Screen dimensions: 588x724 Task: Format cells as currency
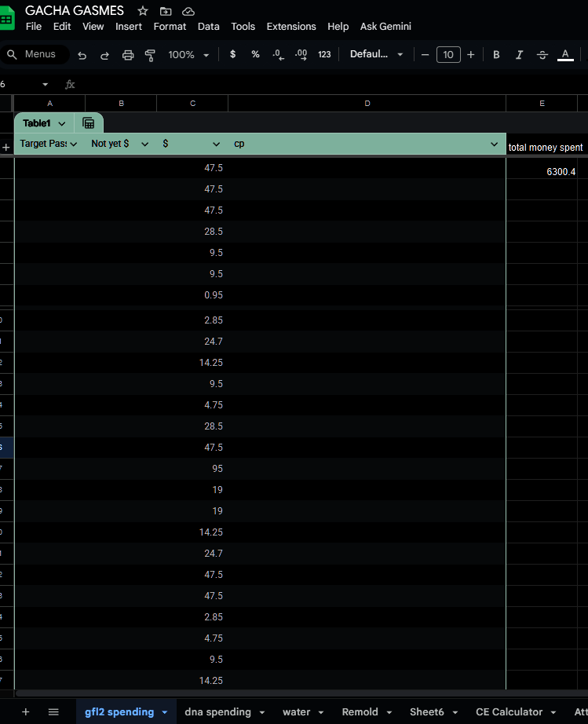tap(232, 54)
